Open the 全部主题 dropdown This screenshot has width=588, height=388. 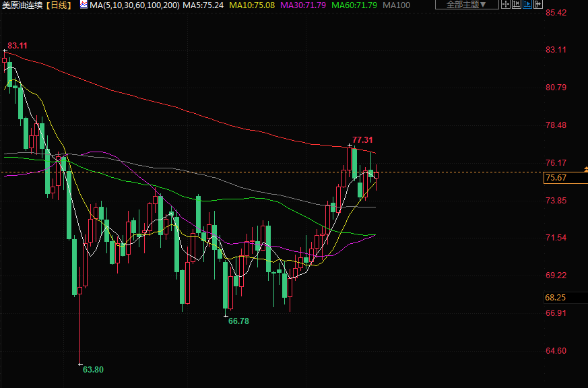point(467,5)
